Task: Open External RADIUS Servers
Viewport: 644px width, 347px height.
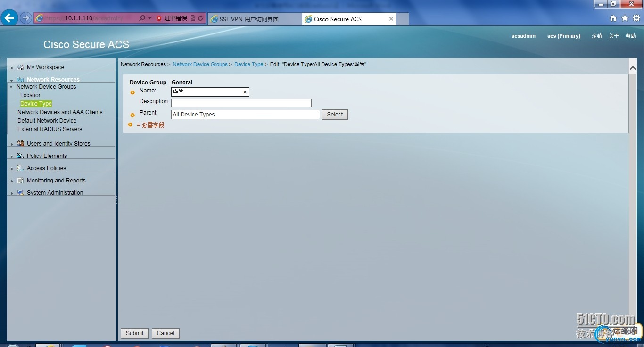Action: (x=50, y=129)
